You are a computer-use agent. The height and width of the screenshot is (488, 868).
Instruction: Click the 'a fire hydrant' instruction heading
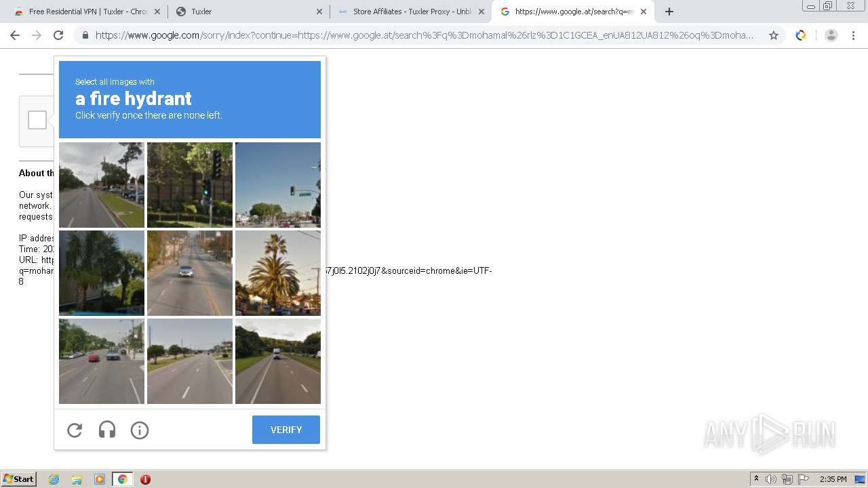[x=134, y=98]
